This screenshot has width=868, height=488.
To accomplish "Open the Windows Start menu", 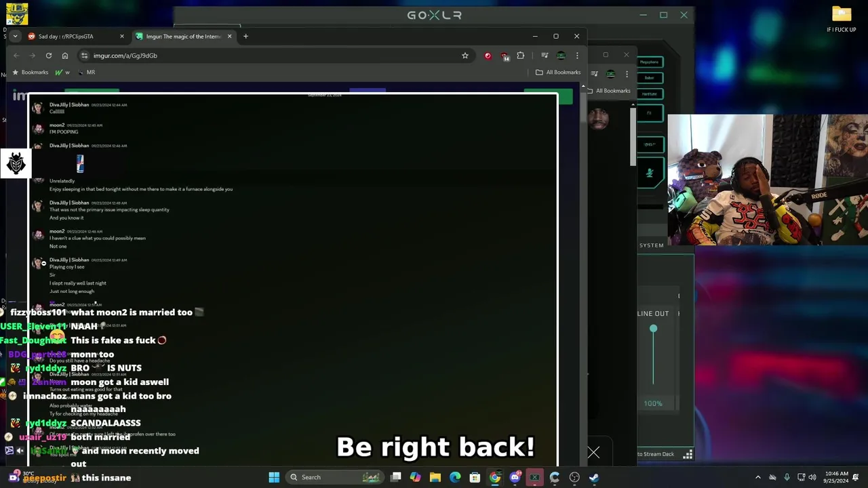I will click(x=274, y=477).
